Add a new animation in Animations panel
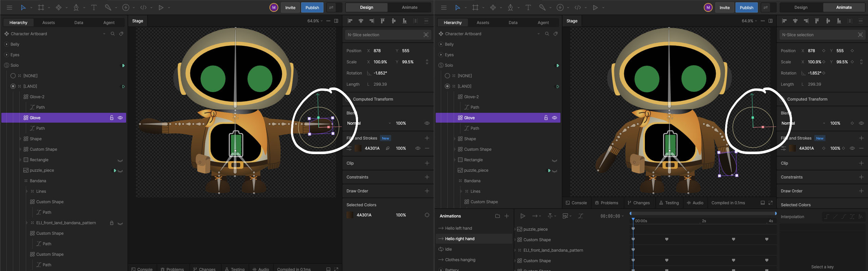The image size is (868, 271). (507, 216)
